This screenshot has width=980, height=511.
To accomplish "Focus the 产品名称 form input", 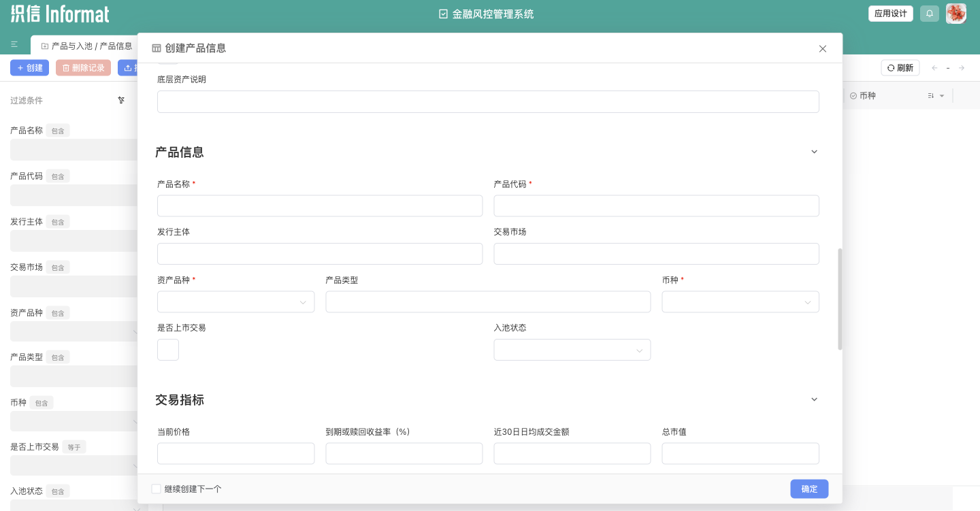I will pyautogui.click(x=320, y=206).
